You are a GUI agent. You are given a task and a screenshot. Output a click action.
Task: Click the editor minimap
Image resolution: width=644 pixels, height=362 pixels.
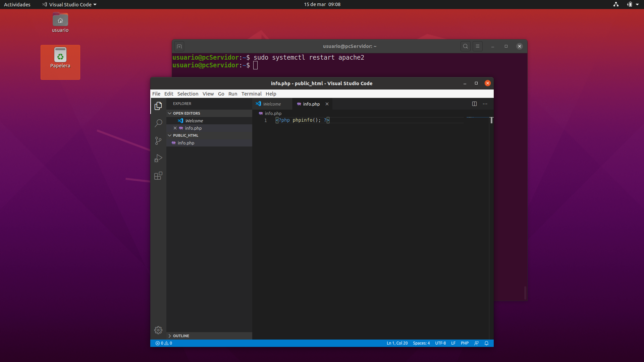(x=477, y=118)
